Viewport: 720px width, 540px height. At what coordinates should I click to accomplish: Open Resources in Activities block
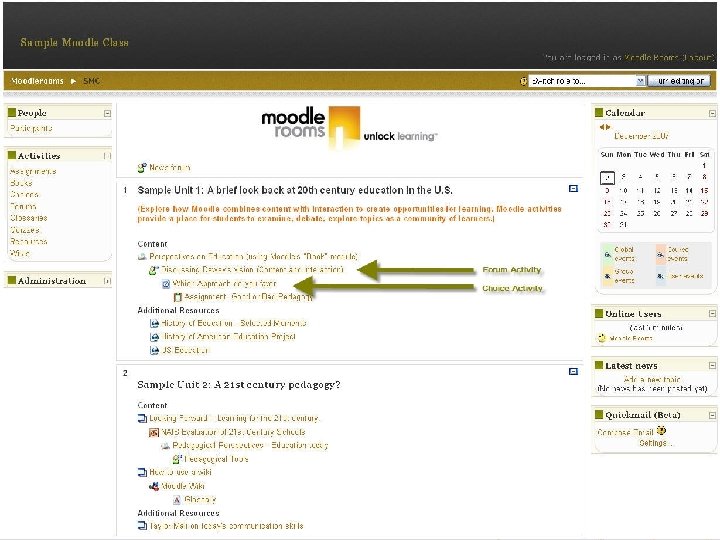[28, 242]
